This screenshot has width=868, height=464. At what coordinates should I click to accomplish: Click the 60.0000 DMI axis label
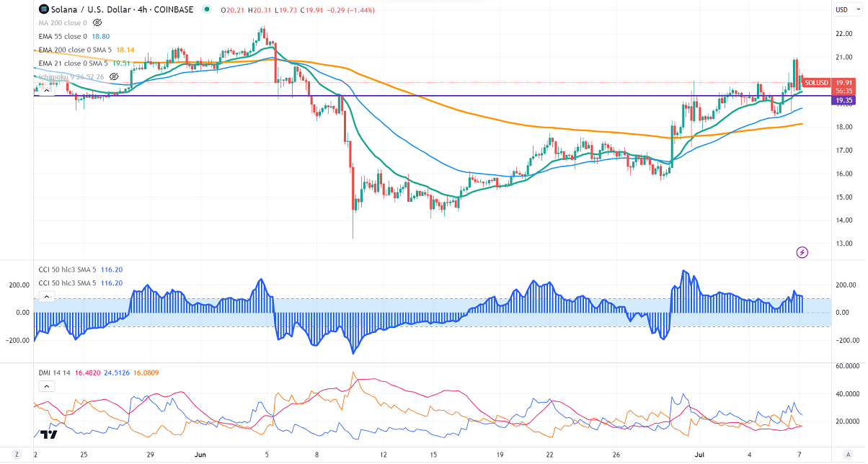pos(846,367)
